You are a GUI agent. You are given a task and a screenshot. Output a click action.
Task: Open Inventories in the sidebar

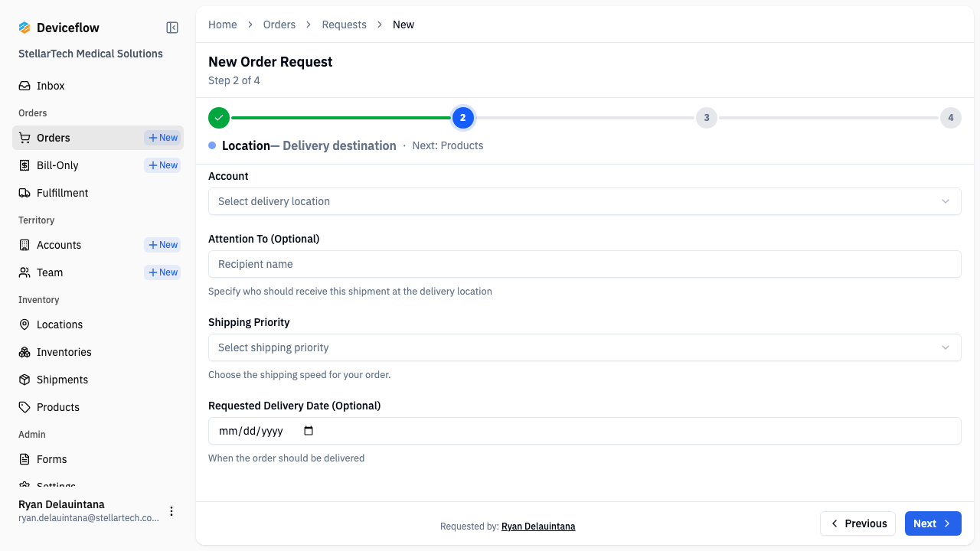[x=98, y=352]
